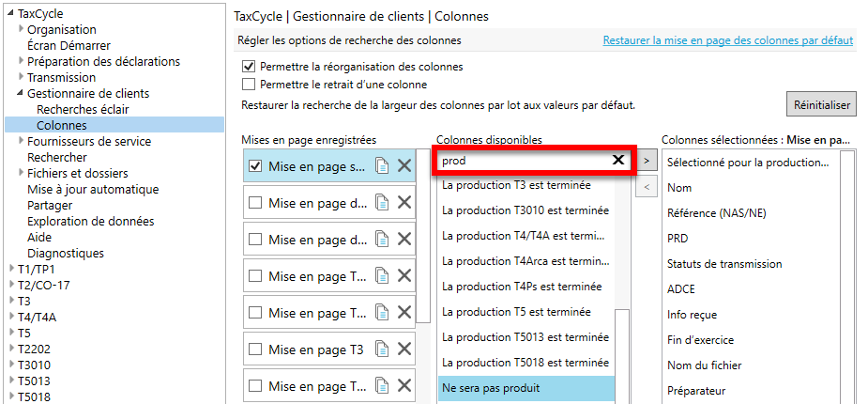Viewport: 868px width, 404px height.
Task: Check 'Permettre le retrait d'une colonne'
Action: 249,85
